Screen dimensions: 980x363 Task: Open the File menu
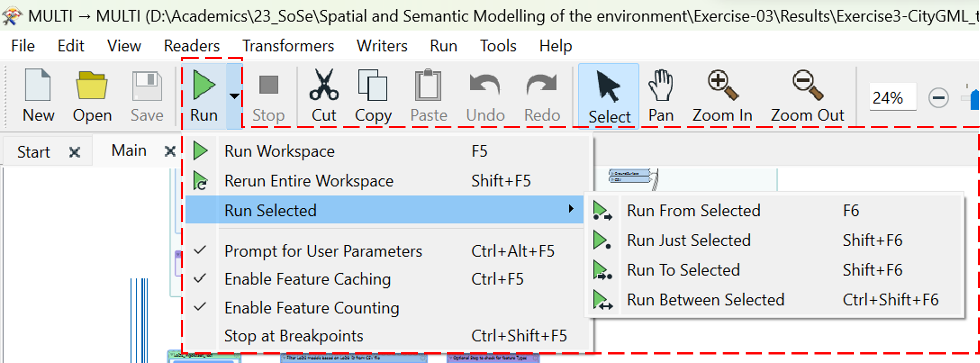[23, 46]
